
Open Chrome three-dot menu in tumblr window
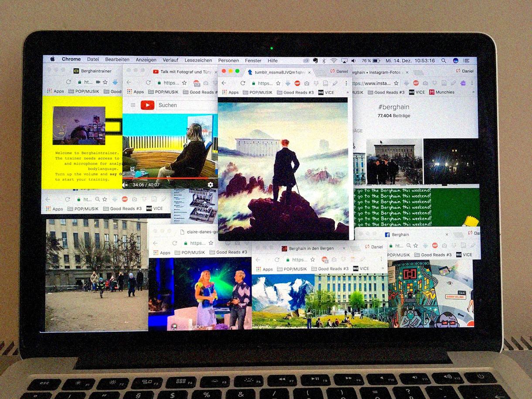(346, 83)
